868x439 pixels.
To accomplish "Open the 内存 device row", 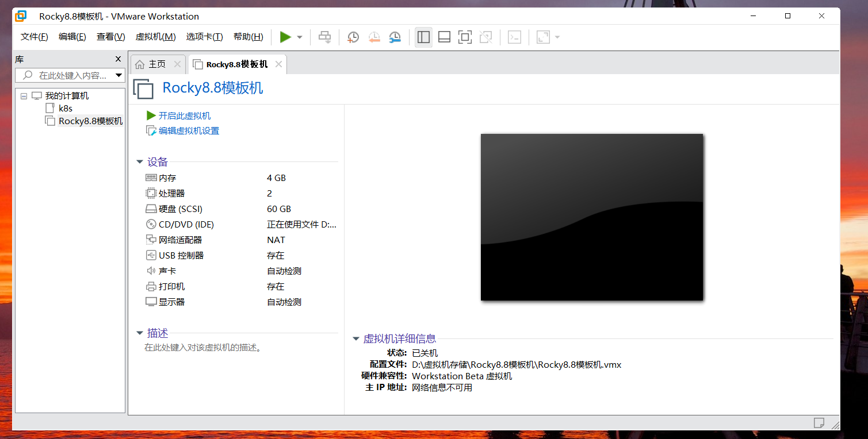I will 241,178.
